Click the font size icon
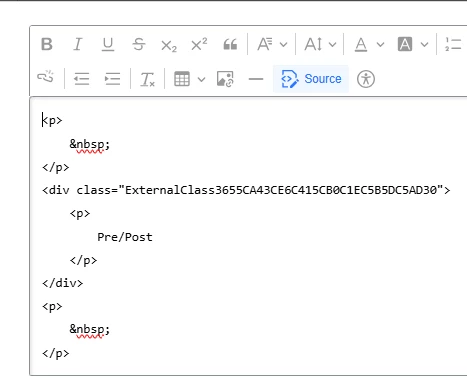Screen dimensions: 467x383 (313, 44)
